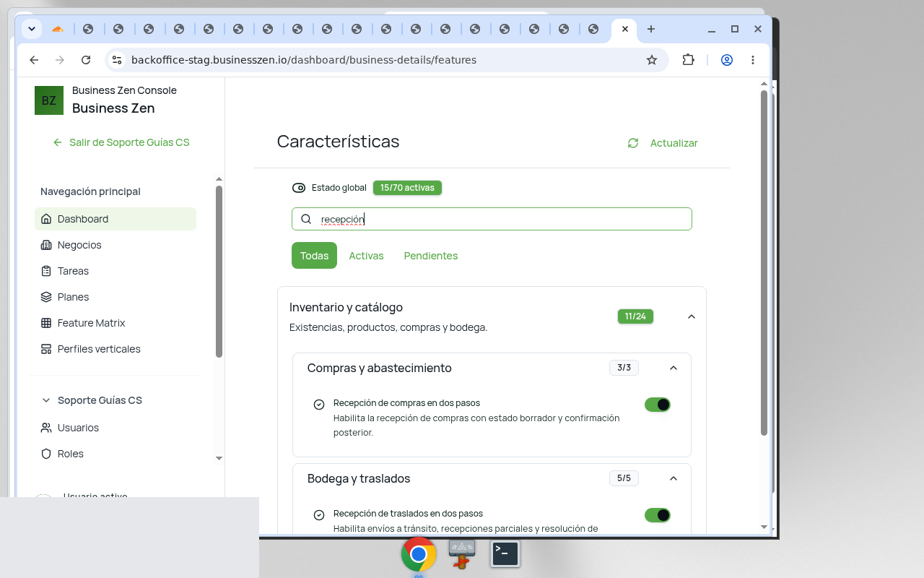
Task: Click the features search field
Action: 492,219
